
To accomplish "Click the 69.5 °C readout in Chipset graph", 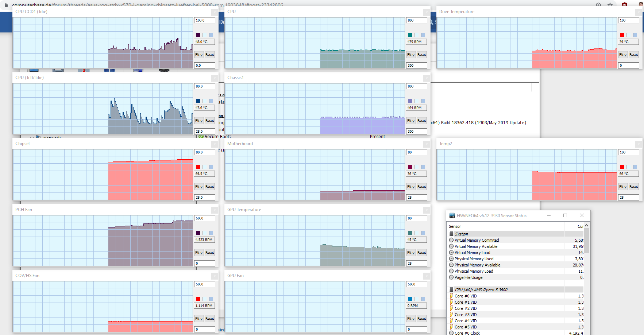I will (x=204, y=174).
